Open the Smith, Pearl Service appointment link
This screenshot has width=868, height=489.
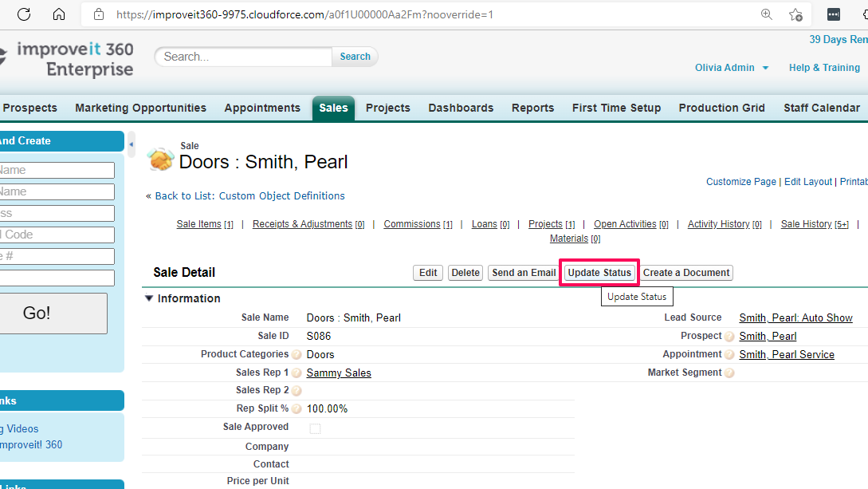tap(787, 355)
